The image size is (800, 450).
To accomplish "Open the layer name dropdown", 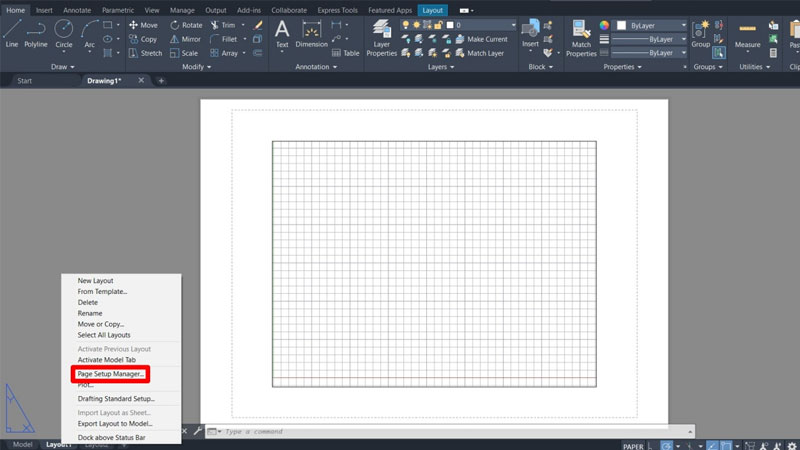I will 485,24.
